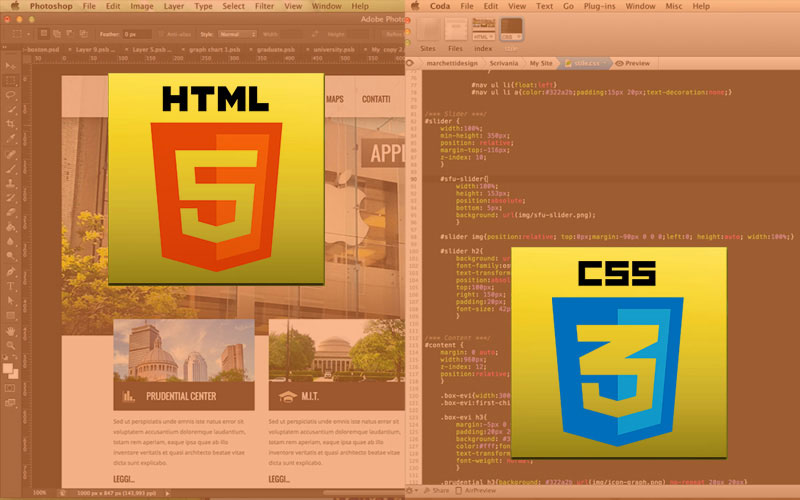This screenshot has width=800, height=500.
Task: Switch to graduate.psb document tab
Action: 276,49
